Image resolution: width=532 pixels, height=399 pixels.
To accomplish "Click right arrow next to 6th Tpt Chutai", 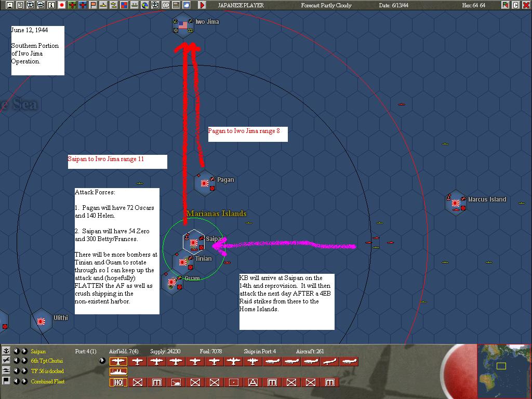I will pos(24,361).
